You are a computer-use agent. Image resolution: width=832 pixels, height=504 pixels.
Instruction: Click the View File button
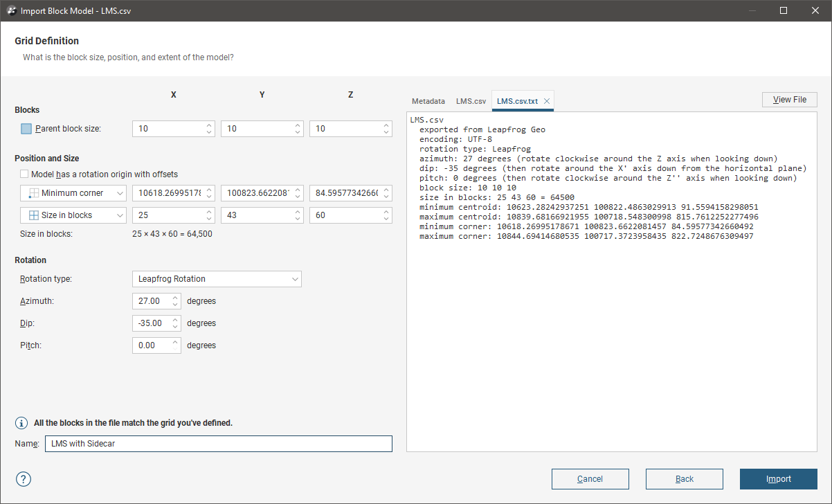(x=789, y=100)
